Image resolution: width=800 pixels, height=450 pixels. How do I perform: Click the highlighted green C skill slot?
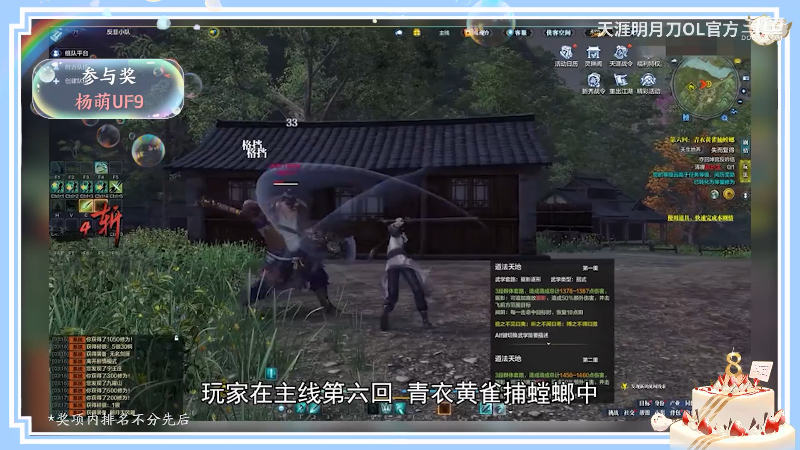point(86,206)
